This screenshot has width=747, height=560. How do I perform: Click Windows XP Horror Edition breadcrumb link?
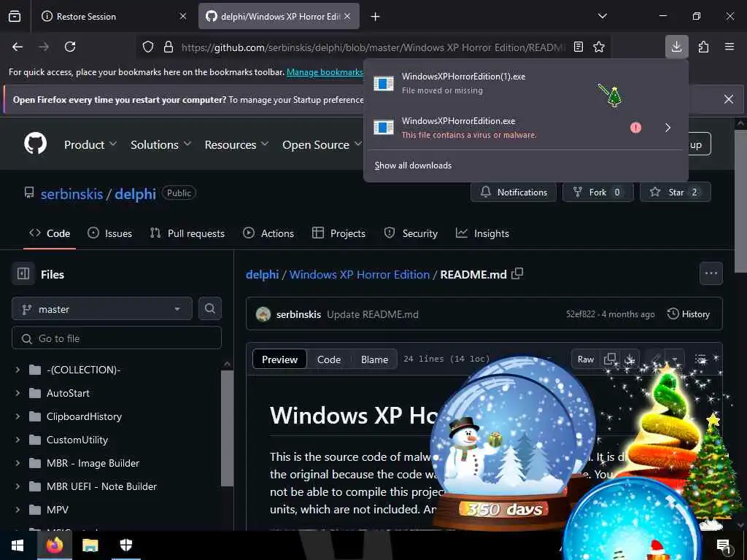[359, 274]
